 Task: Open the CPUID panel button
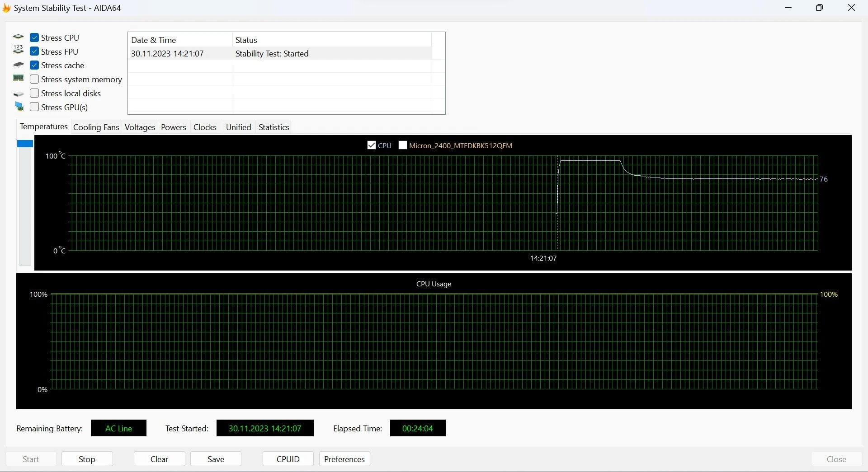tap(288, 459)
